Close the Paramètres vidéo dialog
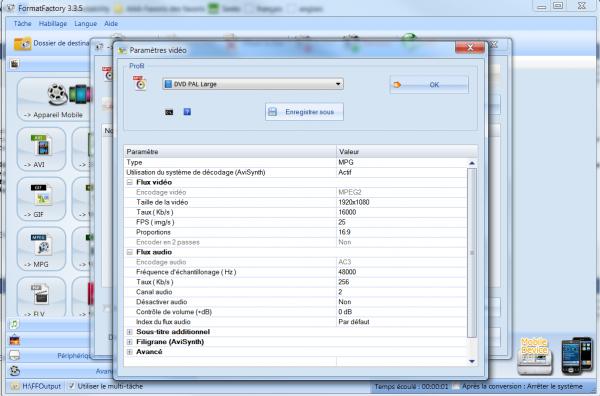 pyautogui.click(x=470, y=47)
